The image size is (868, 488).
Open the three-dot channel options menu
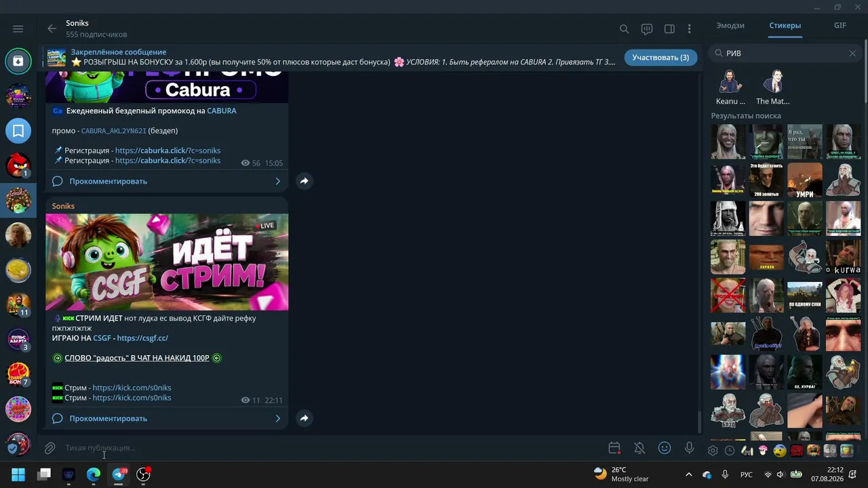689,29
